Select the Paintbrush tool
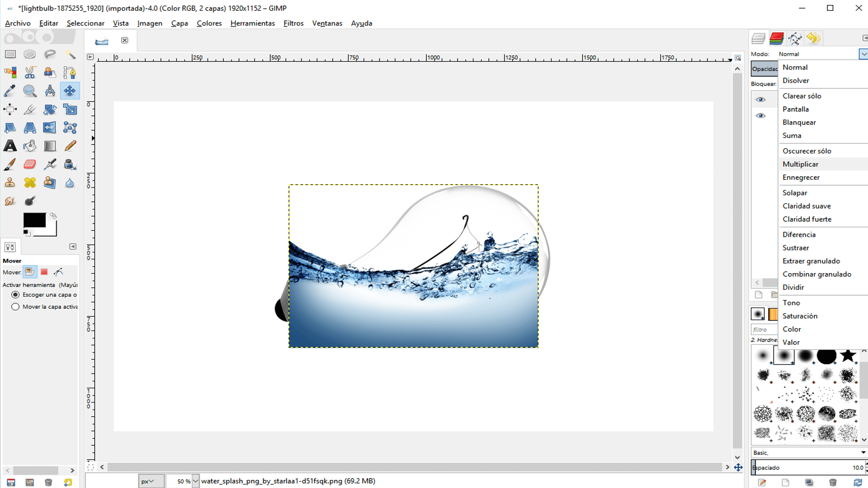868x488 pixels. [10, 164]
